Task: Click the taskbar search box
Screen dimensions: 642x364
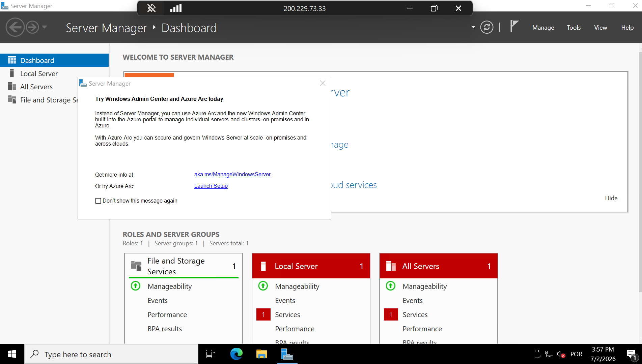Action: [x=111, y=354]
